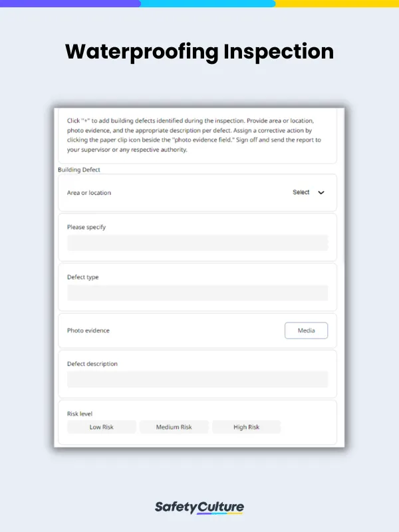Image resolution: width=399 pixels, height=532 pixels.
Task: Click the Building Defect section label
Action: click(x=78, y=170)
